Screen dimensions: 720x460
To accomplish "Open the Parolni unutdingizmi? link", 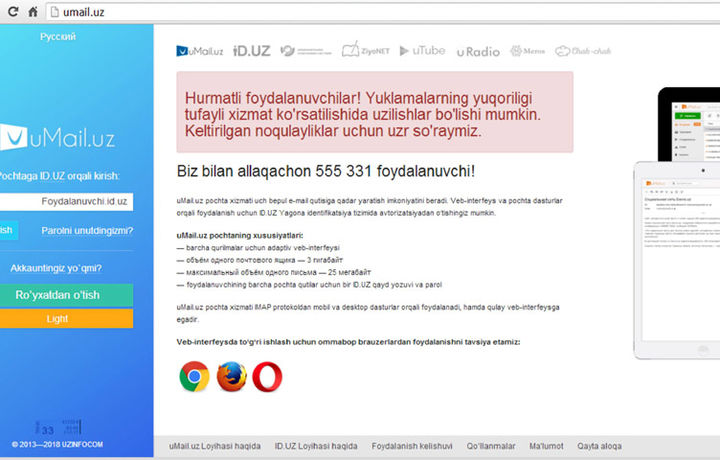I will 87,230.
